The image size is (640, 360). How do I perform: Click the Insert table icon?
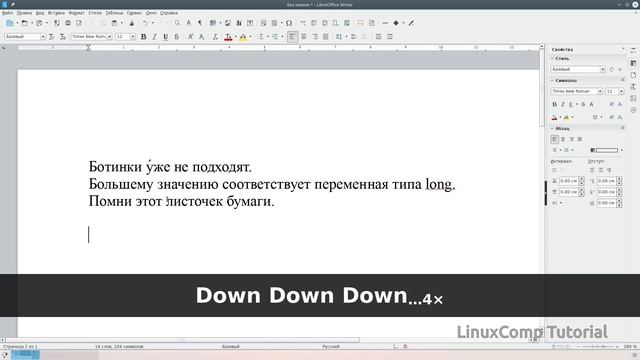coord(213,23)
